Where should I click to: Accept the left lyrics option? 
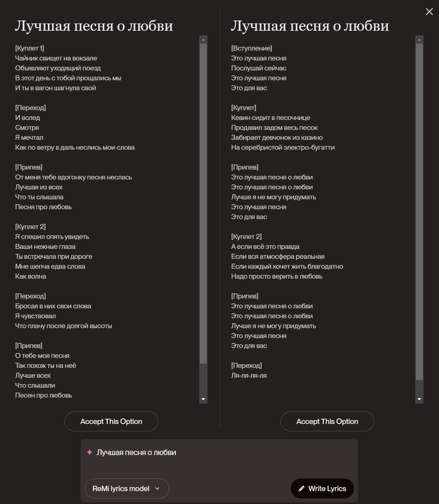pyautogui.click(x=111, y=421)
